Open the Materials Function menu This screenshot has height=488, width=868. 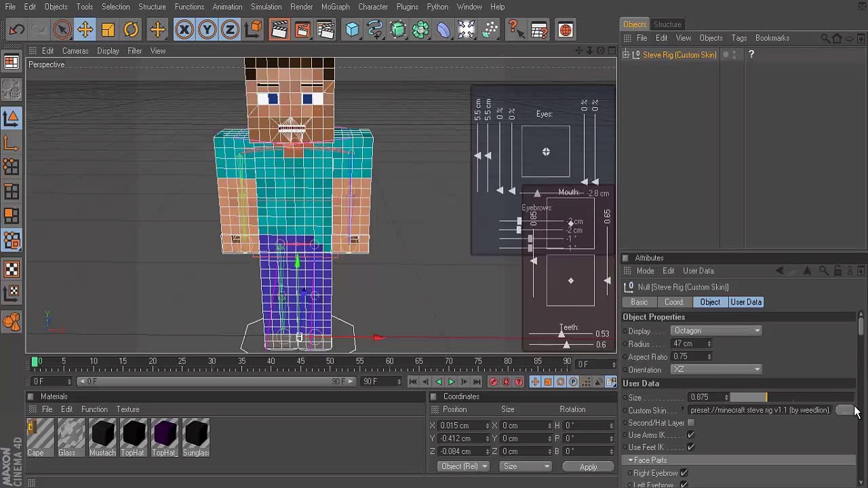pos(94,409)
